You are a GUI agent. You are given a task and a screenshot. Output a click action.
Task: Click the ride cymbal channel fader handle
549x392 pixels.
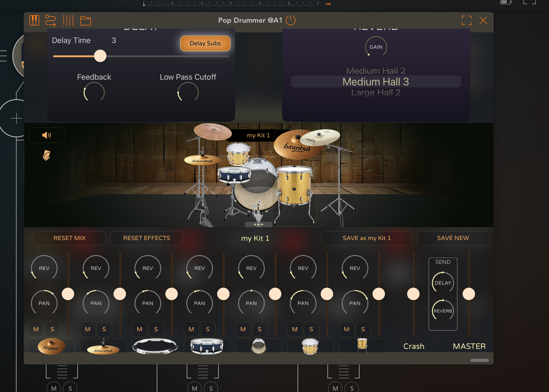point(68,294)
